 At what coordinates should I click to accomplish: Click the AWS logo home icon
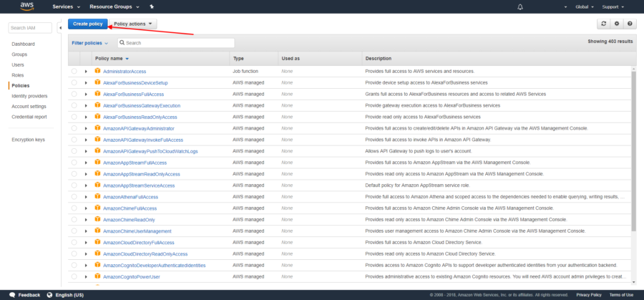27,6
